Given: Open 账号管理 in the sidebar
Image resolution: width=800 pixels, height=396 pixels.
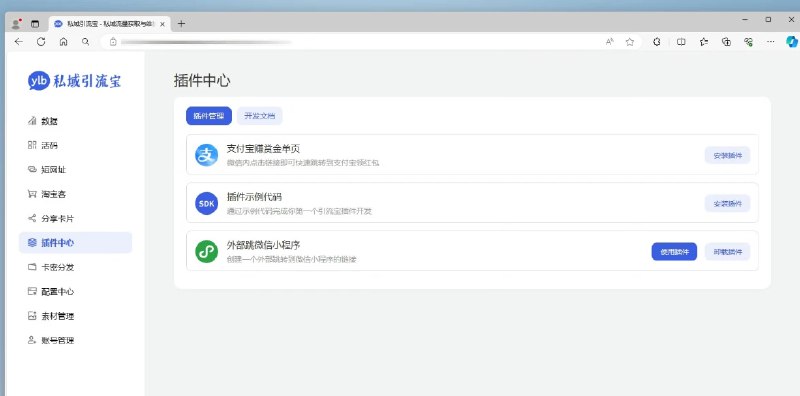Looking at the screenshot, I should coord(51,340).
